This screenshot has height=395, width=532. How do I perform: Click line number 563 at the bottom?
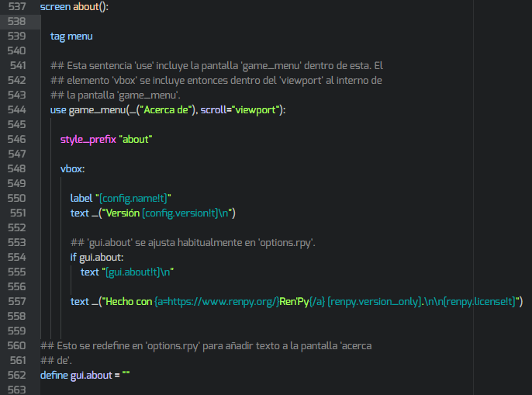(x=16, y=390)
